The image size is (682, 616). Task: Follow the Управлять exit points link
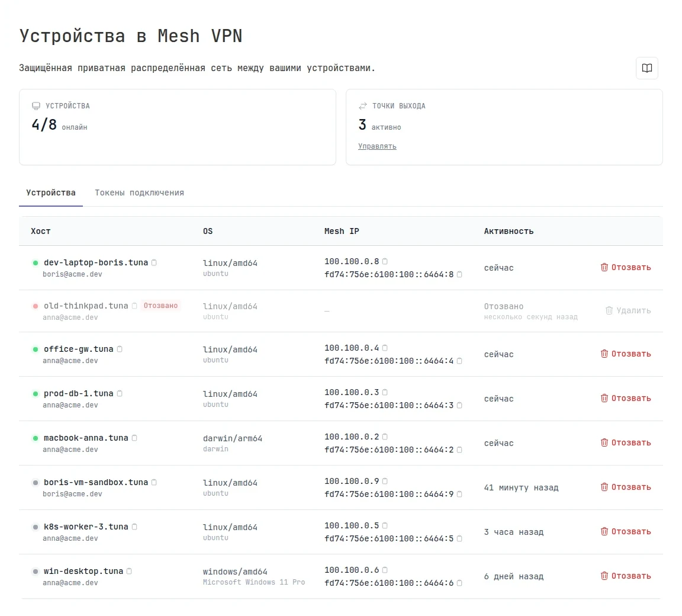(x=377, y=146)
